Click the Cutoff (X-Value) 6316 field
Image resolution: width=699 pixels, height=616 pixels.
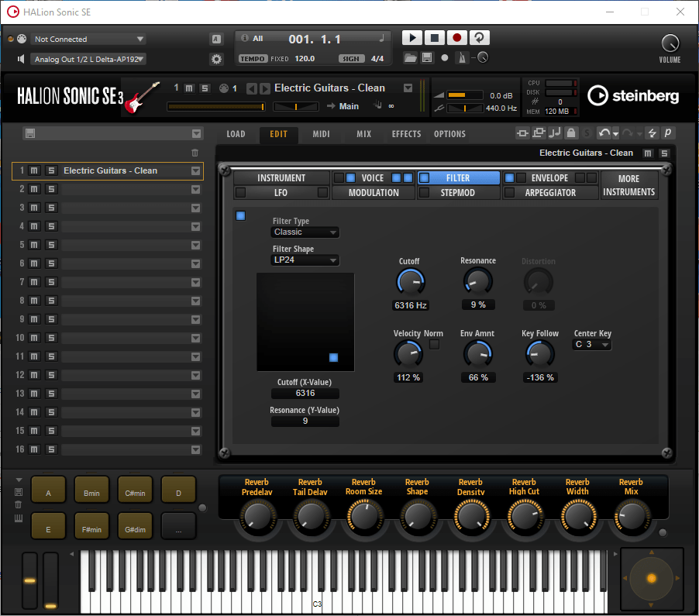click(x=305, y=393)
